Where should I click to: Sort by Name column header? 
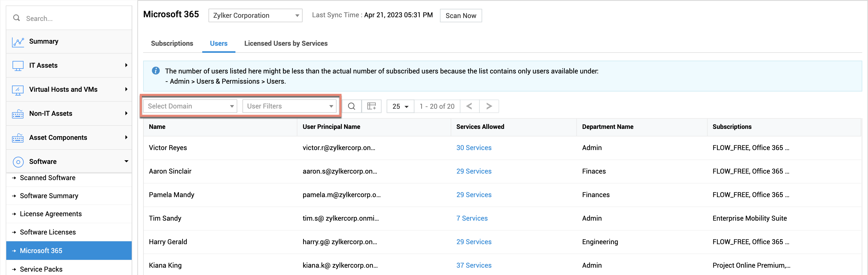[x=157, y=127]
